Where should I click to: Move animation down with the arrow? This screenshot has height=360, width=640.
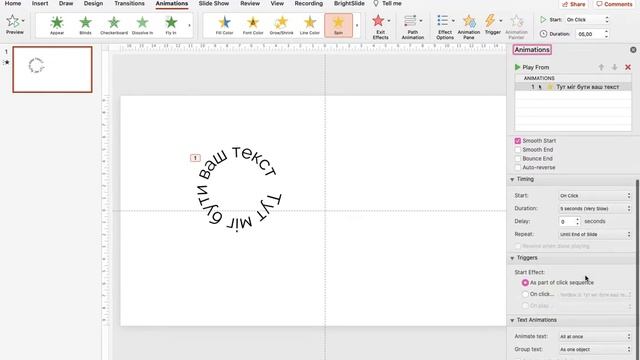click(x=614, y=67)
